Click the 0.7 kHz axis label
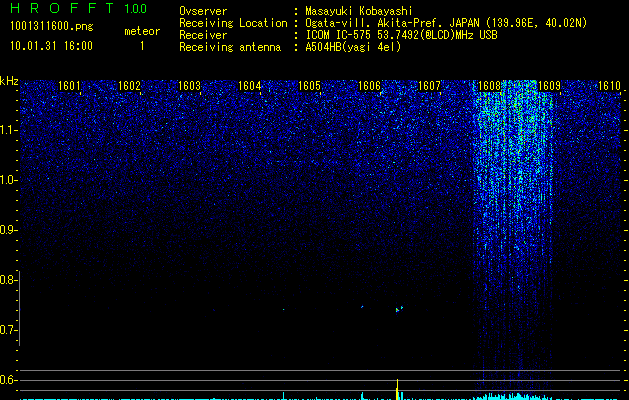 [x=7, y=330]
